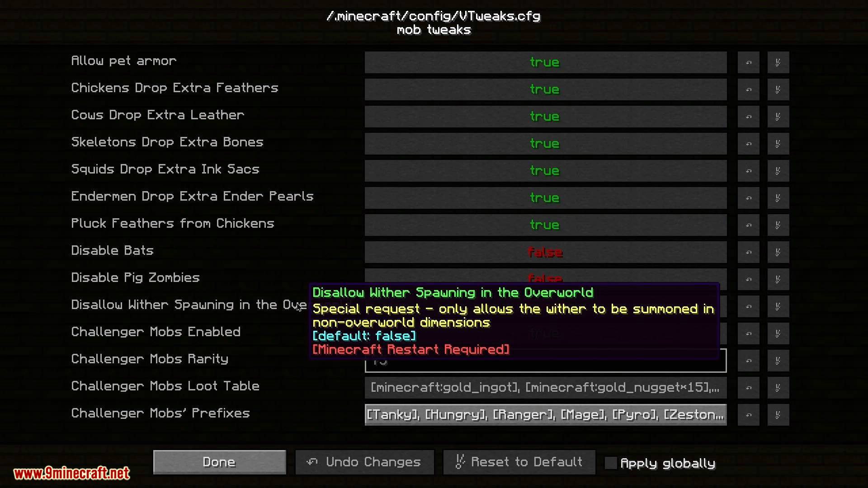The image size is (868, 488).
Task: Expand the Challenger Mobs Prefixes list
Action: click(544, 415)
